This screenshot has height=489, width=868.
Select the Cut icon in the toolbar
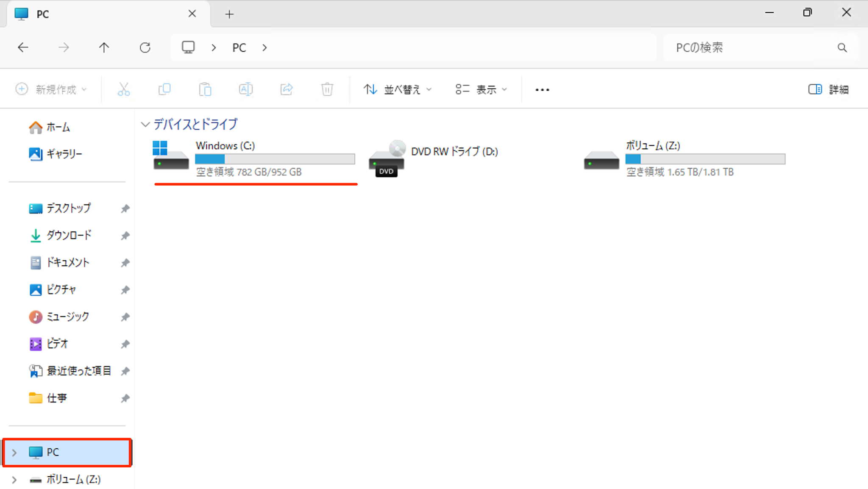124,89
